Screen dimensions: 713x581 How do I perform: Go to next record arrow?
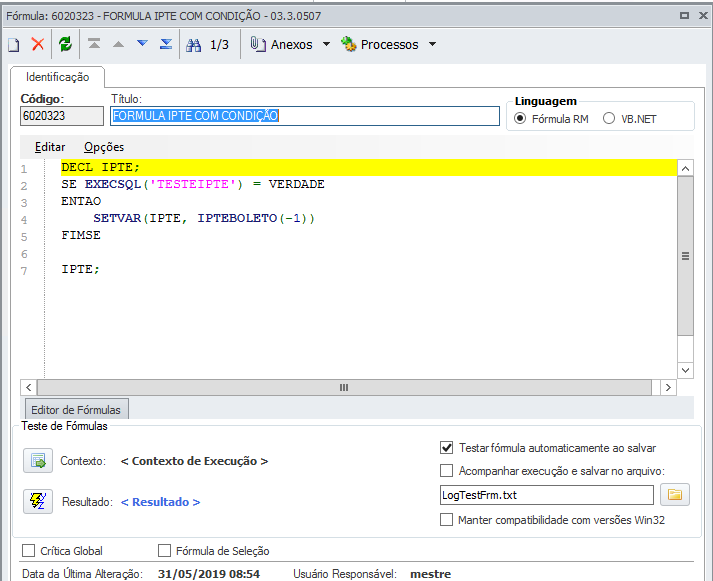coord(142,43)
